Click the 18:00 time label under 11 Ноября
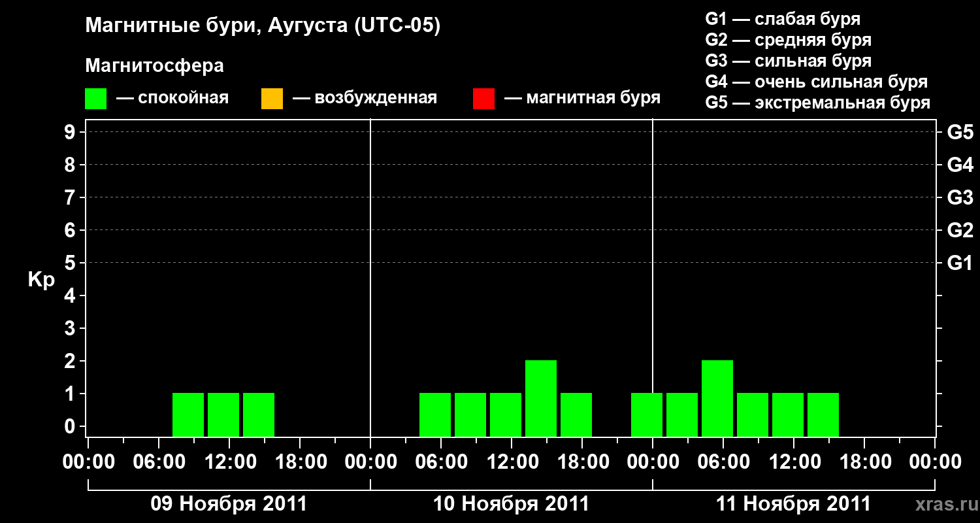The image size is (980, 523). click(864, 462)
